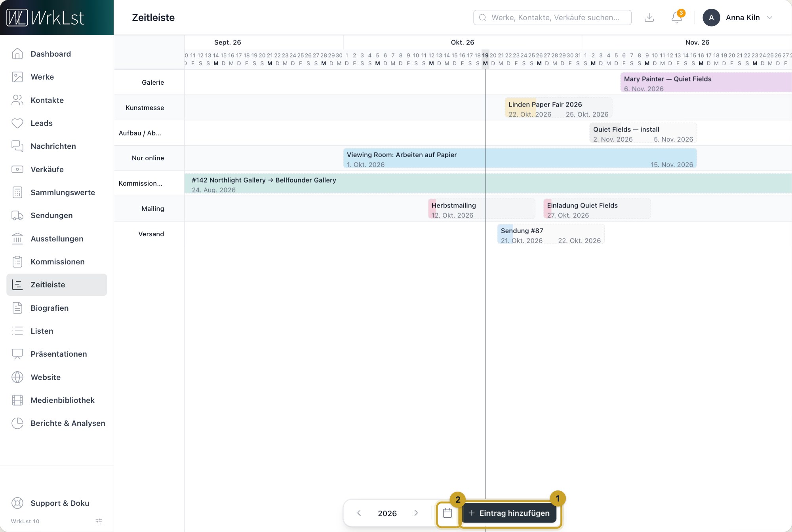Click the Kunstmesse row label

(145, 108)
